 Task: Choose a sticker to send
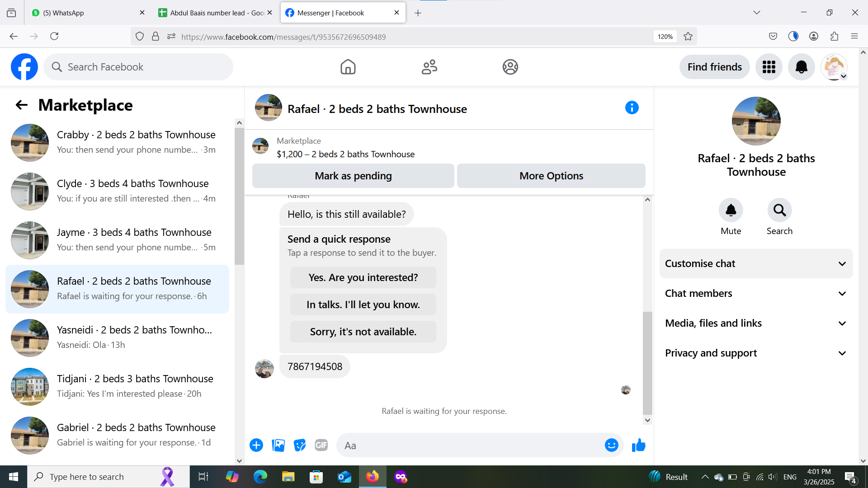(299, 445)
